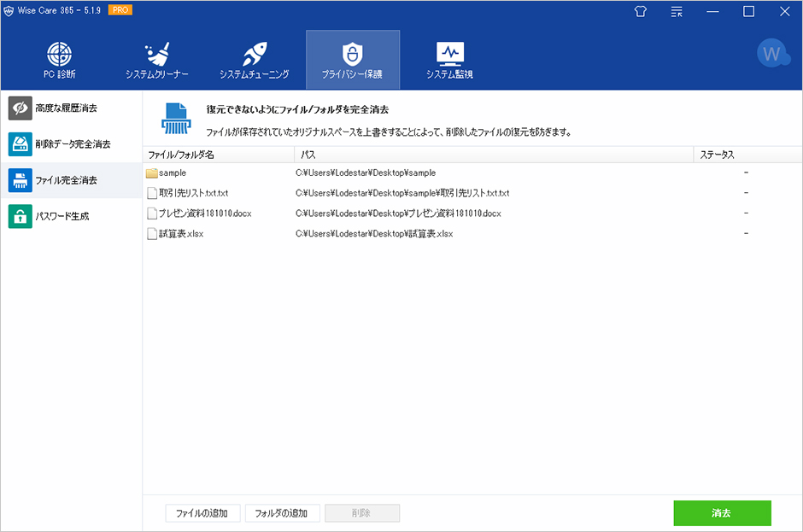803x532 pixels.
Task: Click the crossed-eye history eraser icon
Action: coord(20,108)
